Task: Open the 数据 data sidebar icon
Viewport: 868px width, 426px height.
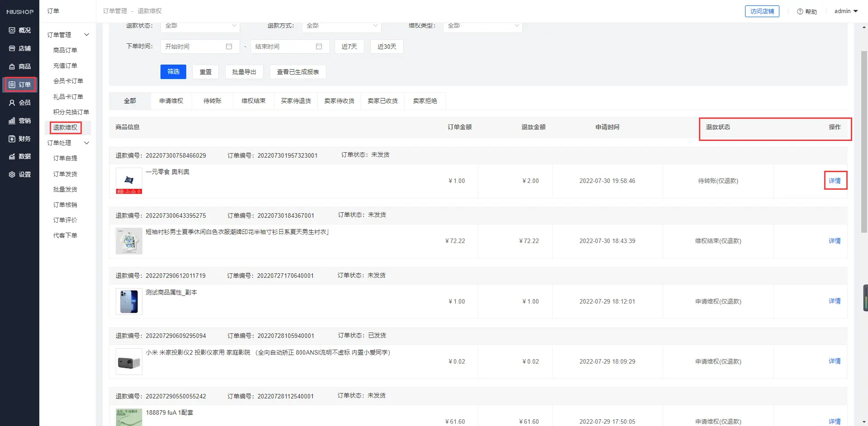Action: pyautogui.click(x=12, y=156)
